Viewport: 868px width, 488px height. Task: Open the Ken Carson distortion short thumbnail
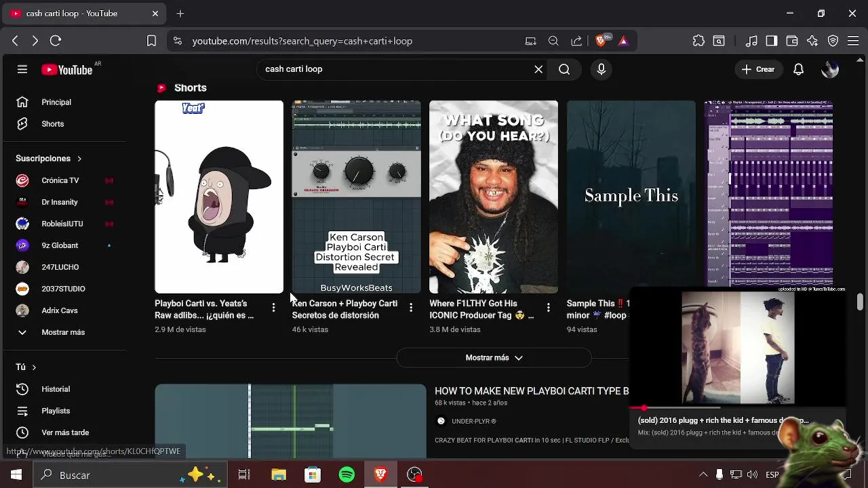pyautogui.click(x=356, y=197)
